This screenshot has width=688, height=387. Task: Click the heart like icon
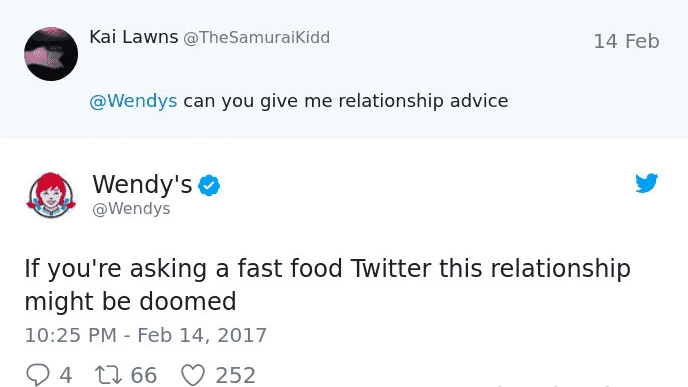(193, 375)
